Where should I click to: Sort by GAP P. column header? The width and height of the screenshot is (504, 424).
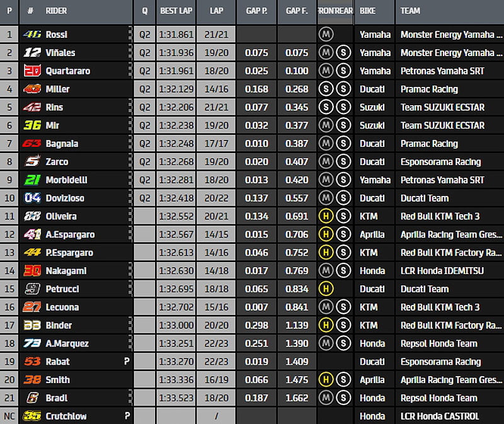pyautogui.click(x=256, y=11)
